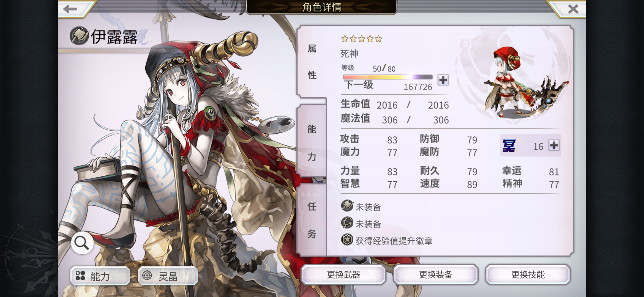Screen dimensions: 644x297
Task: Select the first 未装备 equipment slot icon
Action: (347, 205)
